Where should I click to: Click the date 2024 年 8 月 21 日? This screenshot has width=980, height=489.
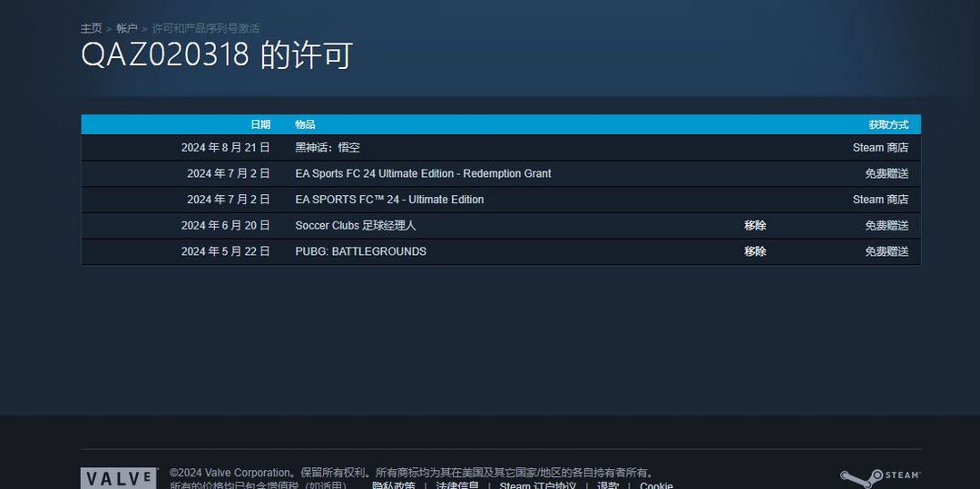pyautogui.click(x=226, y=148)
